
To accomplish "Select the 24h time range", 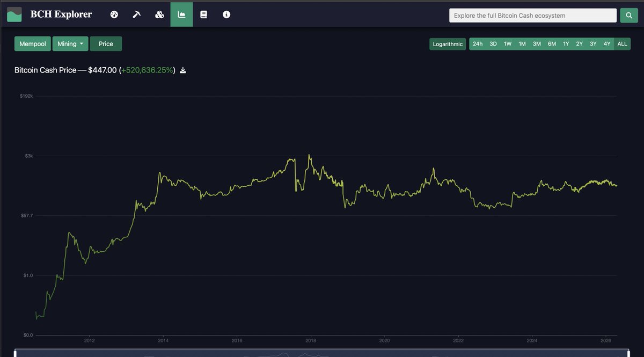I will [x=478, y=43].
